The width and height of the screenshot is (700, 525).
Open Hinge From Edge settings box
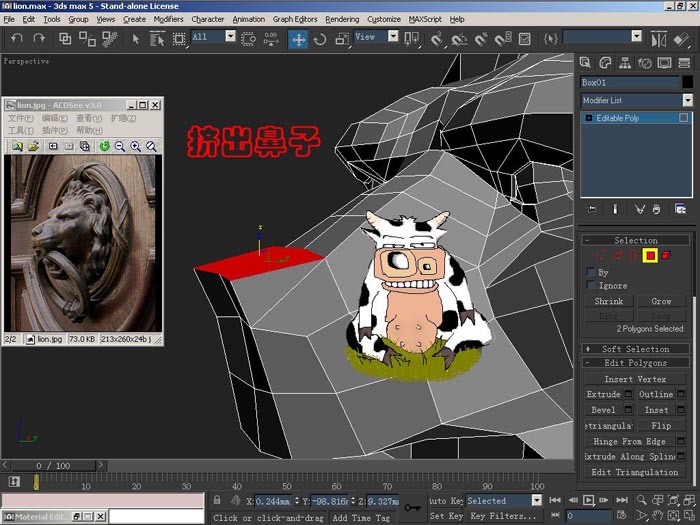pyautogui.click(x=681, y=441)
